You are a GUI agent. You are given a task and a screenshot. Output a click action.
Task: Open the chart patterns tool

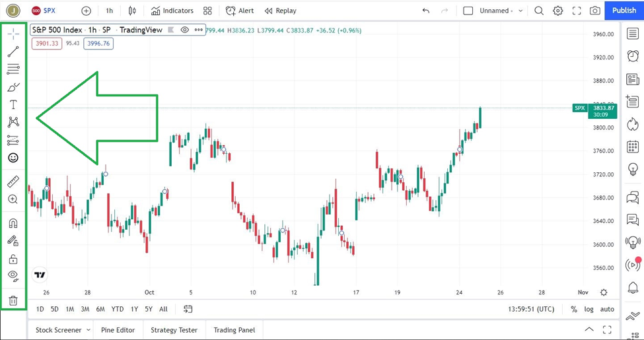click(13, 122)
